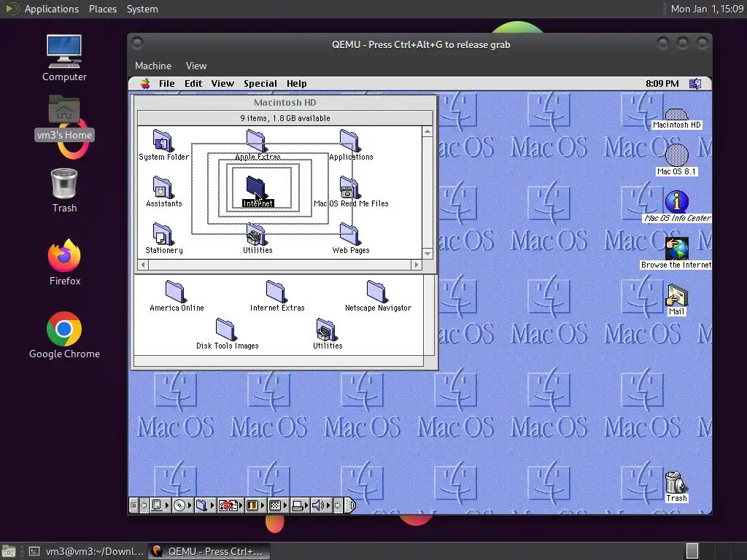Expand the Remote Access control strip module
Viewport: 747px width, 560px height.
click(231, 505)
